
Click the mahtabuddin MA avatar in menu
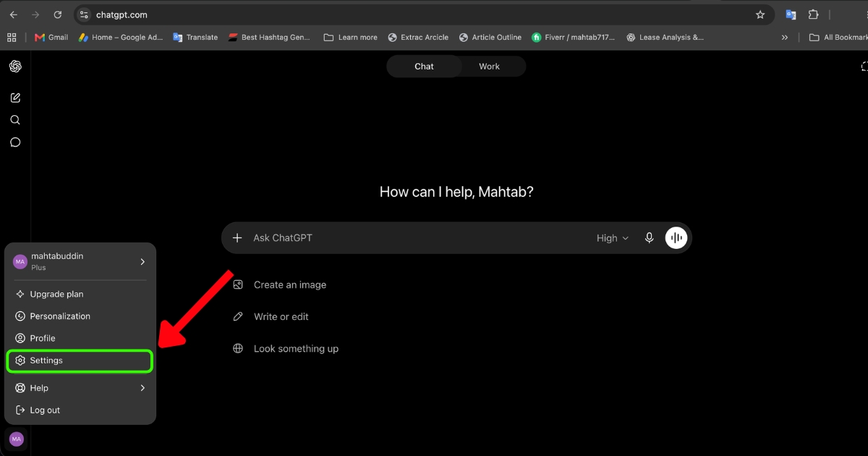click(20, 261)
